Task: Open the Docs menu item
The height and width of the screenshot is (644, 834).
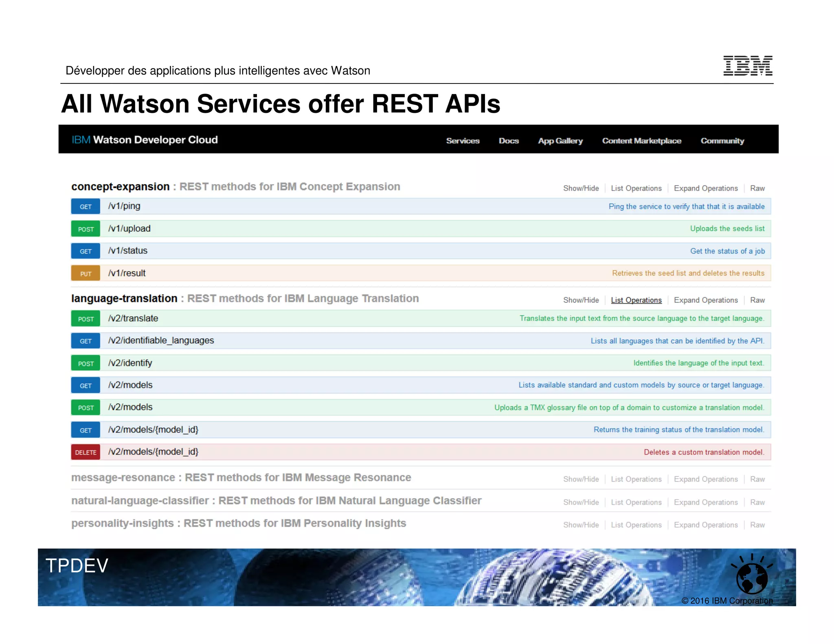Action: click(x=509, y=141)
